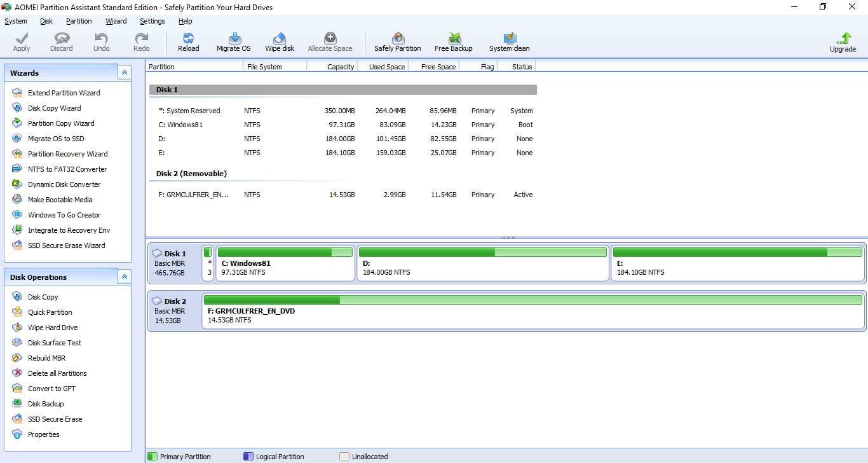Collapse the Wizards panel
This screenshot has width=868, height=463.
click(x=125, y=73)
